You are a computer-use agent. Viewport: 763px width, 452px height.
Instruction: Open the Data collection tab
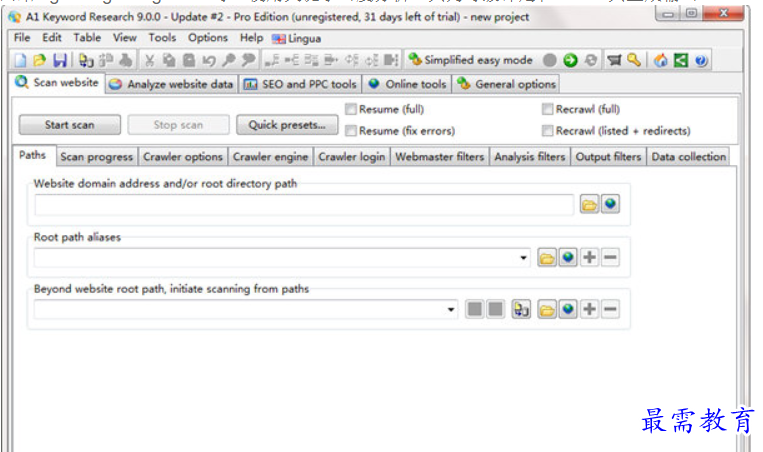coord(689,157)
